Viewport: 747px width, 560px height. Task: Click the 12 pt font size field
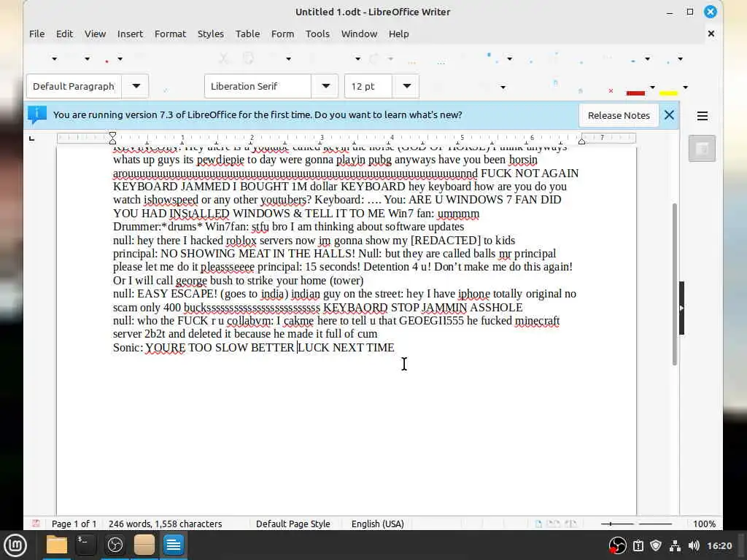point(368,86)
